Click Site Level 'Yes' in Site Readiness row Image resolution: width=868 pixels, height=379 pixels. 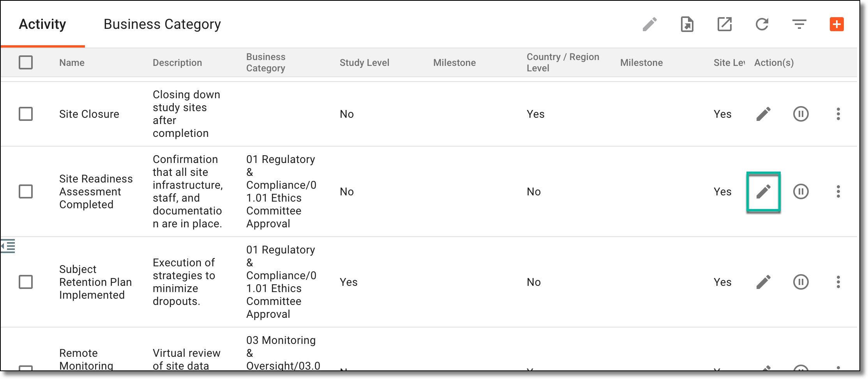pyautogui.click(x=722, y=191)
